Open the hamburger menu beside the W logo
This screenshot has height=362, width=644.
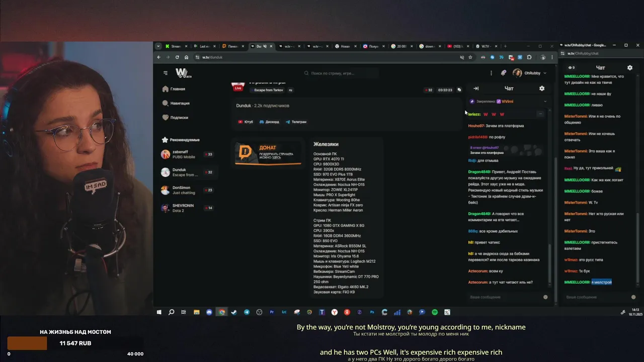pos(166,73)
